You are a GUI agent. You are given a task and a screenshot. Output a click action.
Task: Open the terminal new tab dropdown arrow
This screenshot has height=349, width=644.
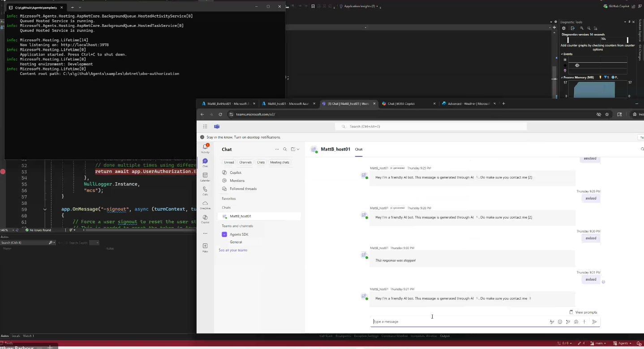pos(80,7)
